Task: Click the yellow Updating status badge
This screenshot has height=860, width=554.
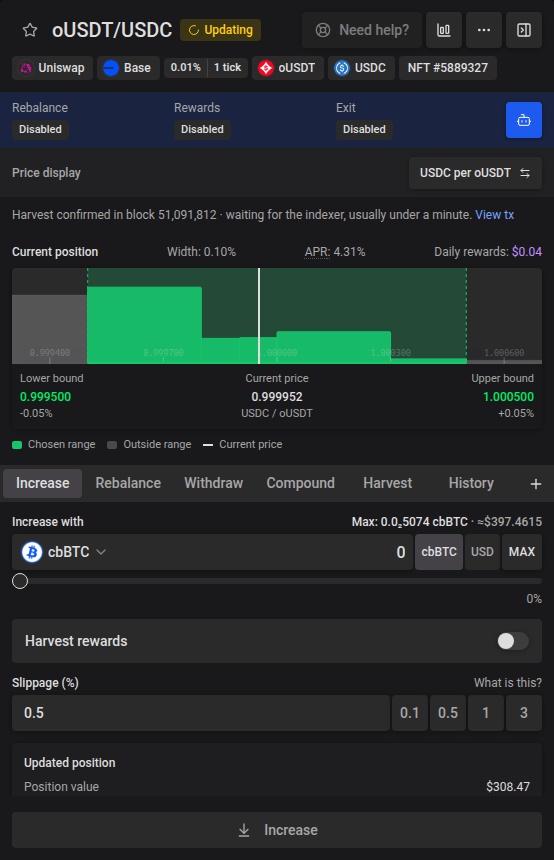Action: point(221,30)
